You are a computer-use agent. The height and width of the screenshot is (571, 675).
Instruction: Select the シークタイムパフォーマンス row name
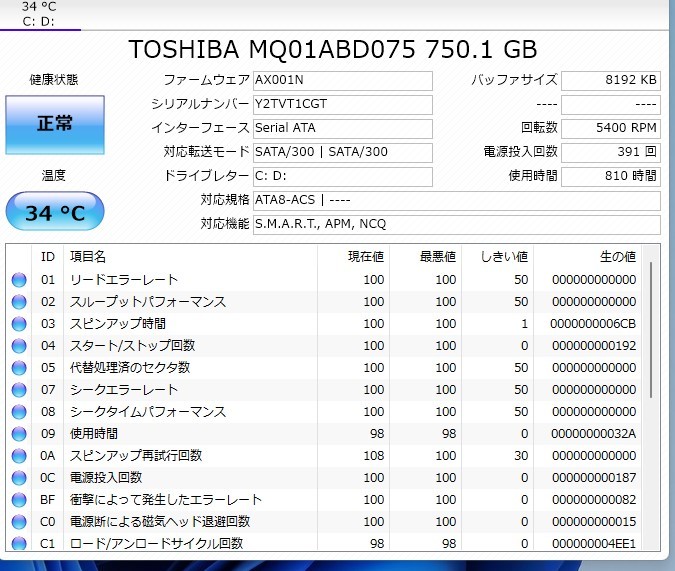(148, 412)
